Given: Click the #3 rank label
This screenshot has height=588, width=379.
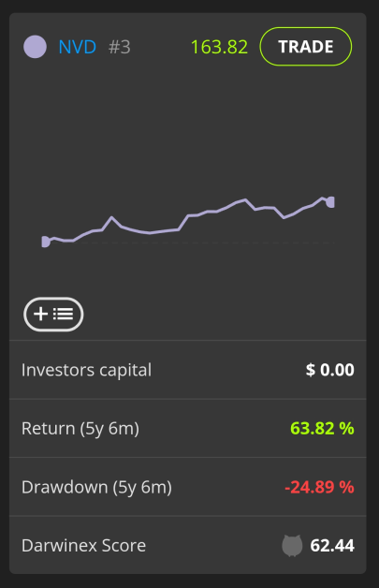Looking at the screenshot, I should 120,47.
